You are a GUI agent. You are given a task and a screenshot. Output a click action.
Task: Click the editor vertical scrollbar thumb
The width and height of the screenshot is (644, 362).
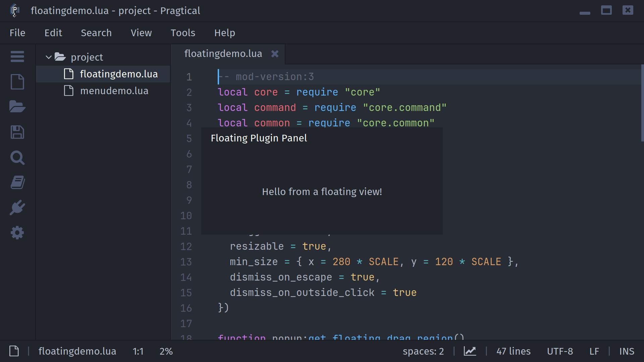[642, 103]
